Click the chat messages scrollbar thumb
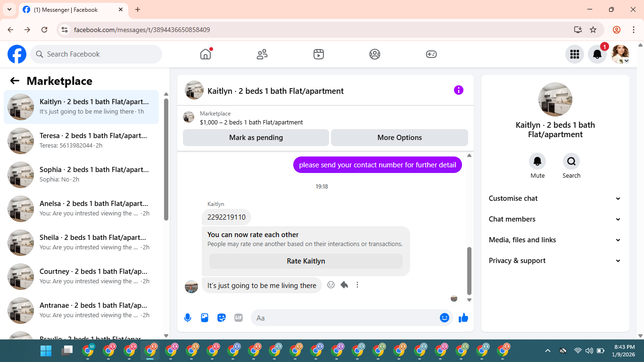 coord(469,271)
